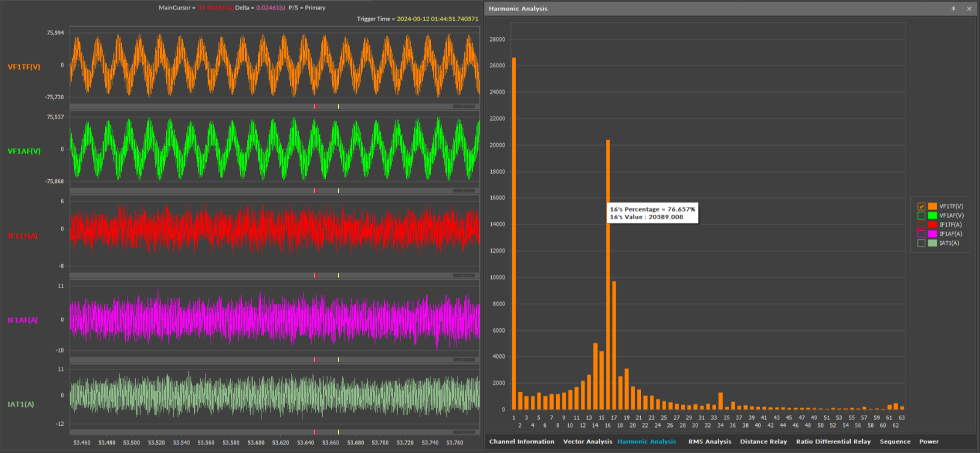Click the magenta IF1AF(A) legend color swatch
This screenshot has width=980, height=453.
tap(933, 234)
